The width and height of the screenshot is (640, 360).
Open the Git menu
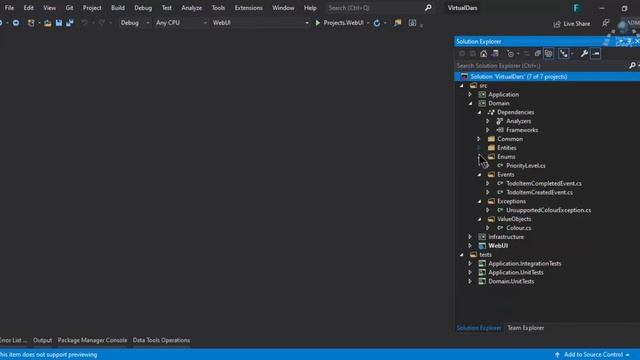pyautogui.click(x=69, y=8)
